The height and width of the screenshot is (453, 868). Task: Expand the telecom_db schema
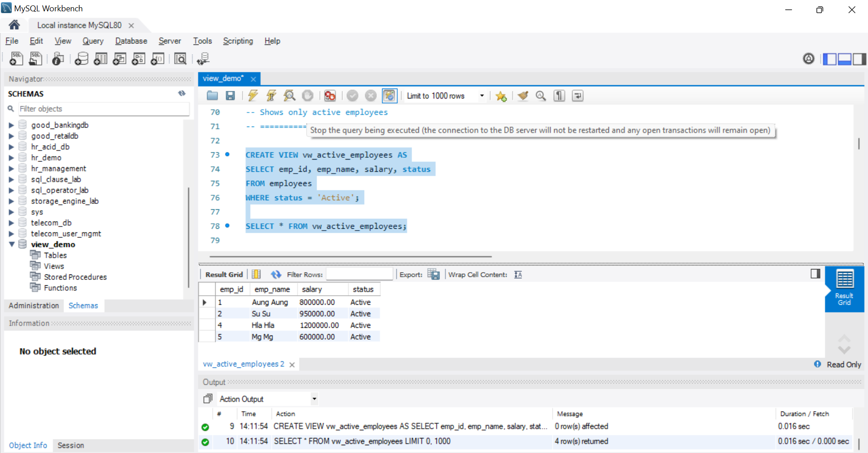(11, 223)
